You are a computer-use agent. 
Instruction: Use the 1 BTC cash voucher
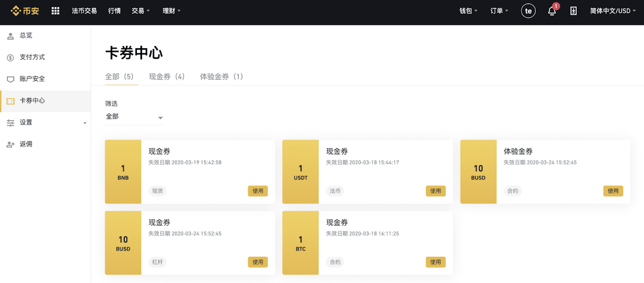click(x=436, y=262)
